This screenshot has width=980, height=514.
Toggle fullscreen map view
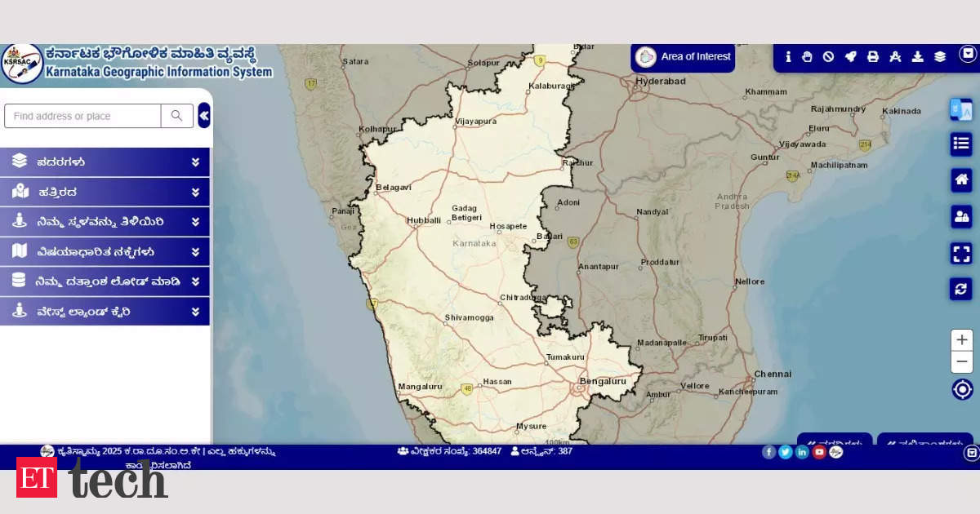(x=961, y=254)
